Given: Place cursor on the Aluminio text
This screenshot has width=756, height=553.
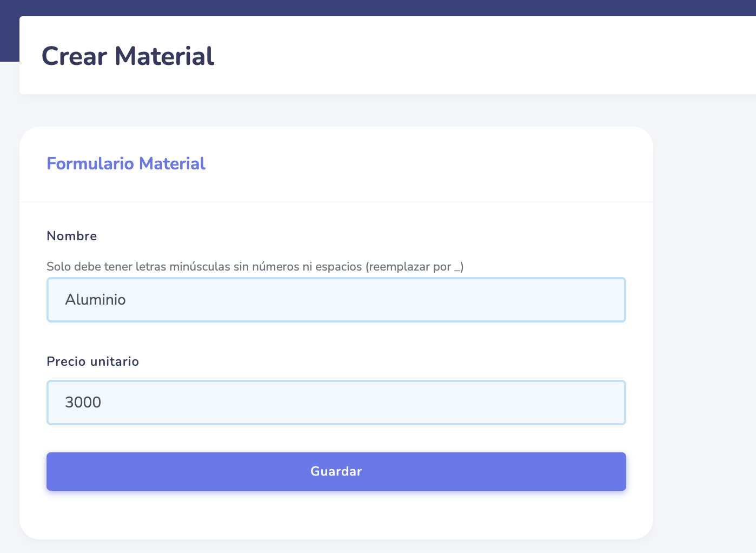Looking at the screenshot, I should pos(95,300).
